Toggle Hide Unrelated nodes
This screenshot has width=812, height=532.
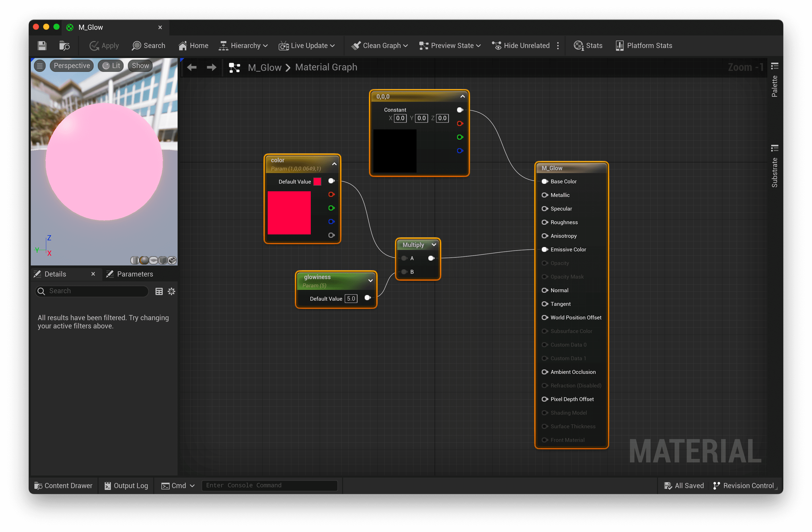521,46
